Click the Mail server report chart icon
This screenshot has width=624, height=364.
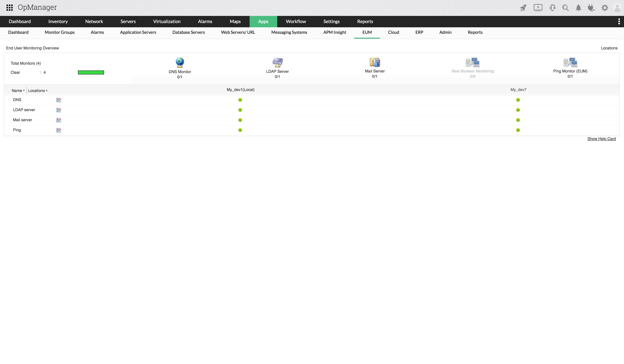(59, 120)
